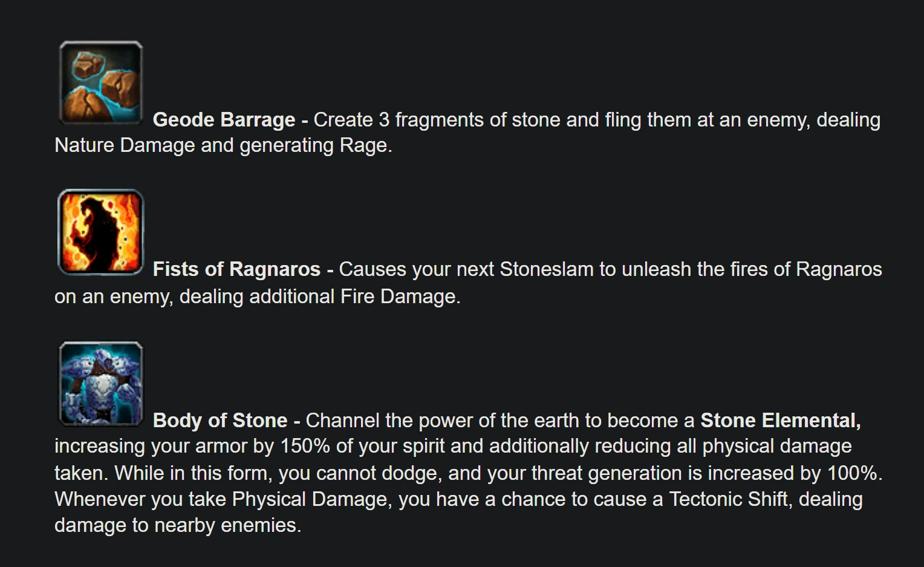
Task: Click the bold 'Body of Stone' title
Action: coord(220,421)
